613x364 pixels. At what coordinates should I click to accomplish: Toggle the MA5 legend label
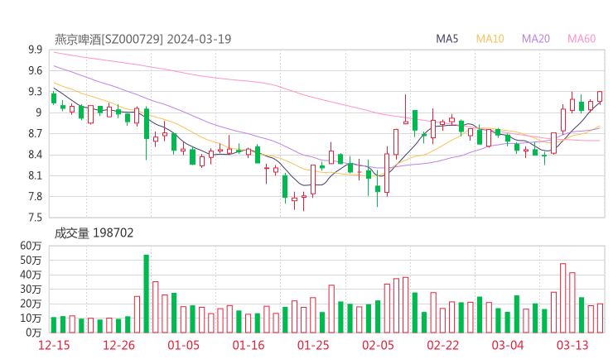point(447,39)
